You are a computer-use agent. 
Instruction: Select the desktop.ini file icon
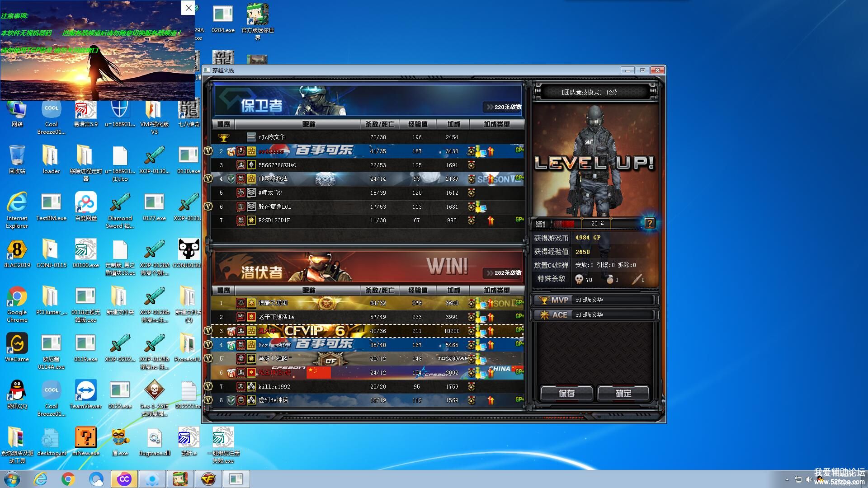pyautogui.click(x=51, y=441)
